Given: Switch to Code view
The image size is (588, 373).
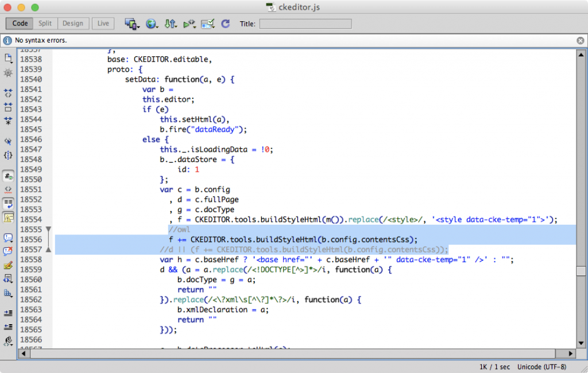Looking at the screenshot, I should [x=20, y=23].
